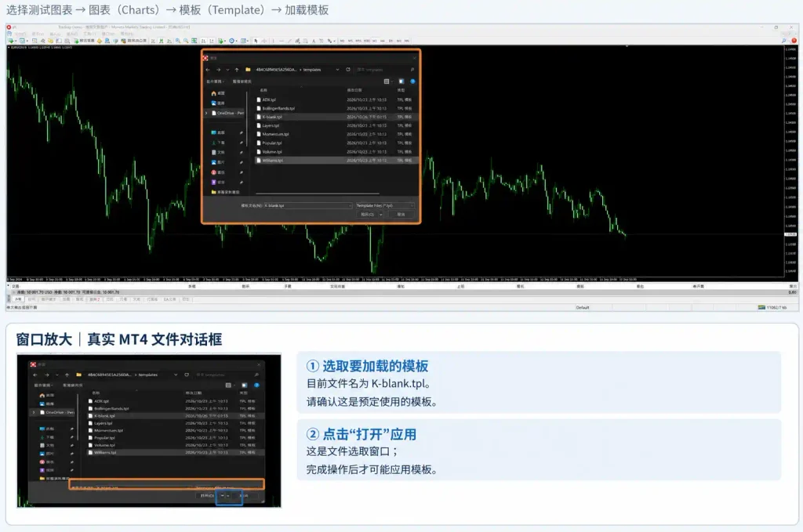Click the horizontal scrollbar in the dialog over the chart
This screenshot has width=803, height=532.
point(318,194)
